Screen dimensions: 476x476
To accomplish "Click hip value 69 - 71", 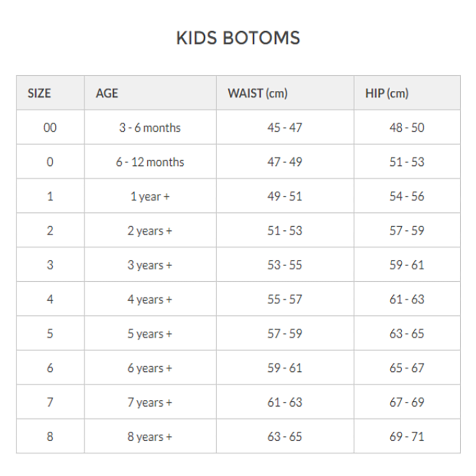I will (407, 436).
